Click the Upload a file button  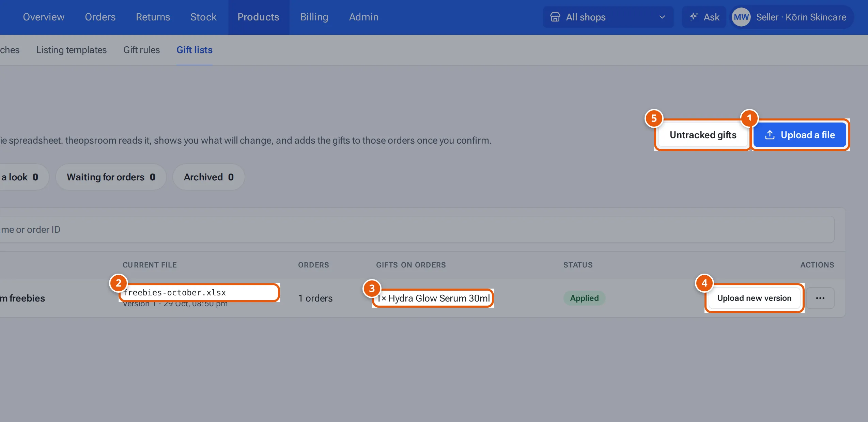click(x=800, y=135)
